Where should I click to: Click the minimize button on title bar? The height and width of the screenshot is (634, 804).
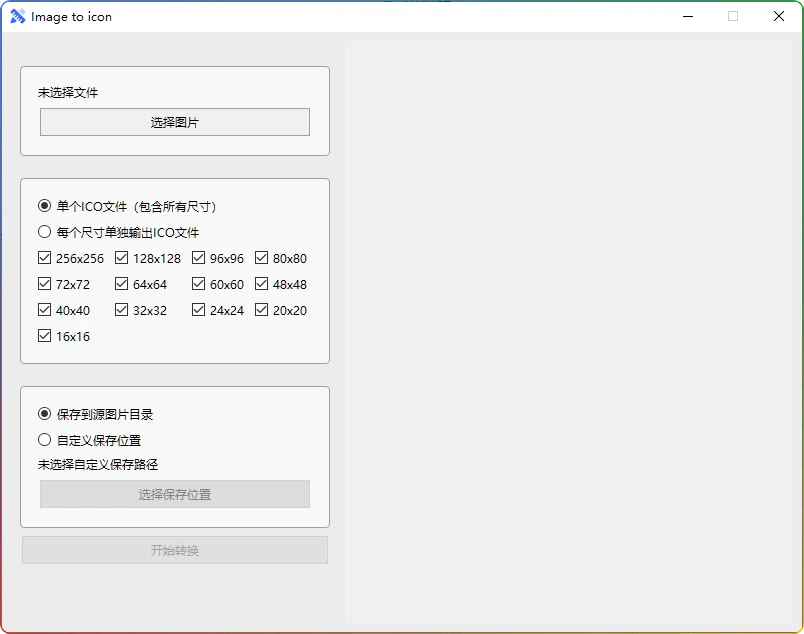(687, 16)
